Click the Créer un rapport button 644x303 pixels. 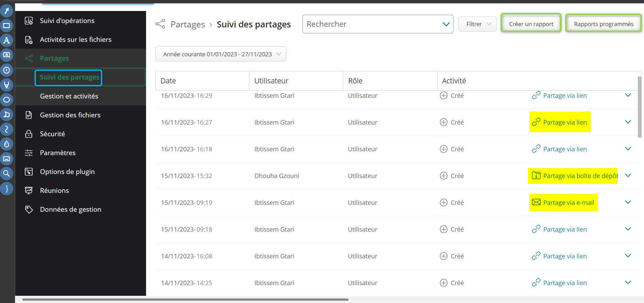point(531,24)
